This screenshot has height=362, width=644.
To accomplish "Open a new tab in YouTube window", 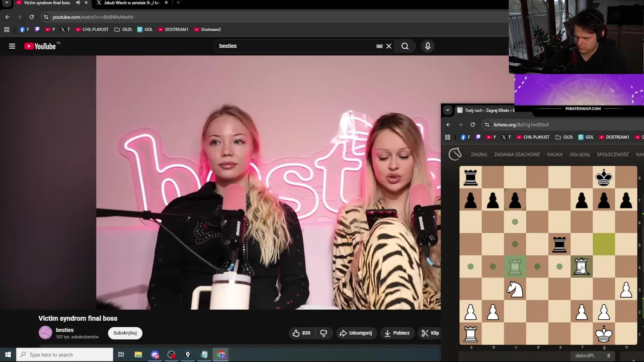I will (178, 3).
